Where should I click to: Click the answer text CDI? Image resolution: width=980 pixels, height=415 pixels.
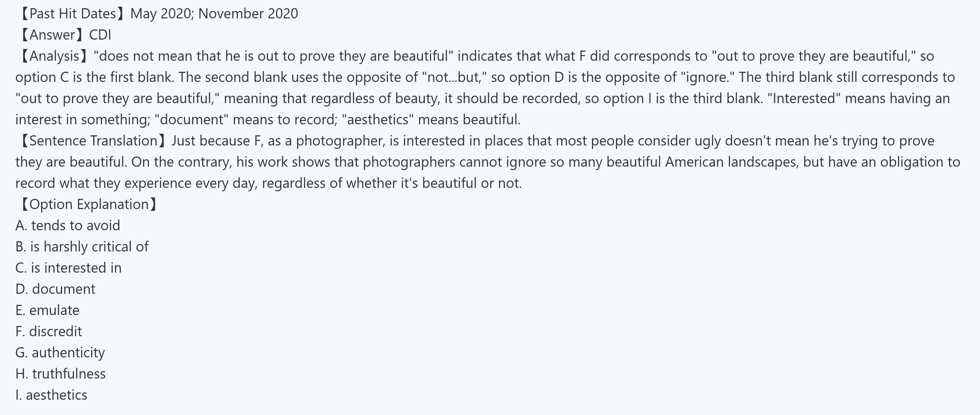100,35
